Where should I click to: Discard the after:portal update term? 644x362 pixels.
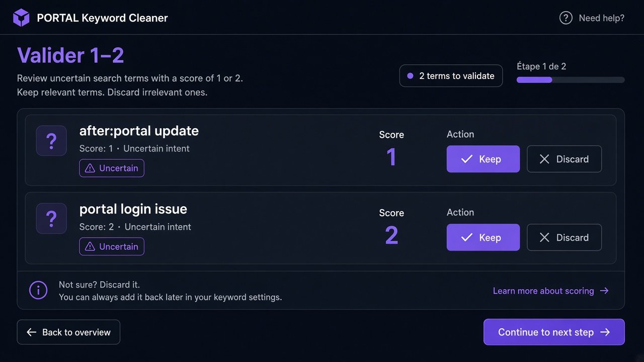pyautogui.click(x=564, y=159)
